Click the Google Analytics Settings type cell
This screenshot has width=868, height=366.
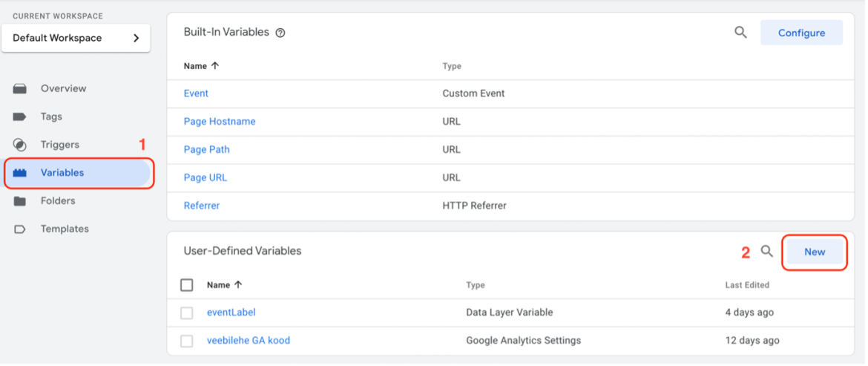(524, 341)
